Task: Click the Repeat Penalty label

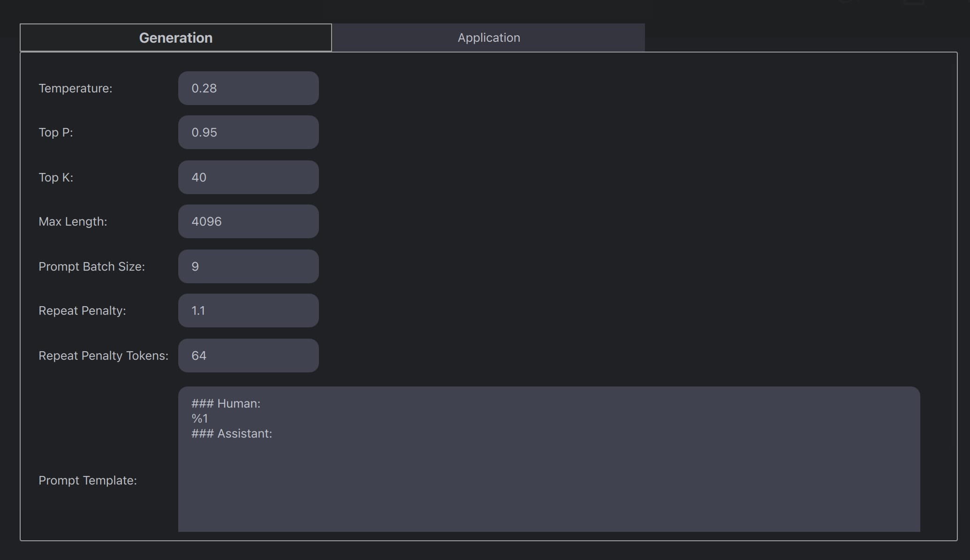Action: [82, 310]
